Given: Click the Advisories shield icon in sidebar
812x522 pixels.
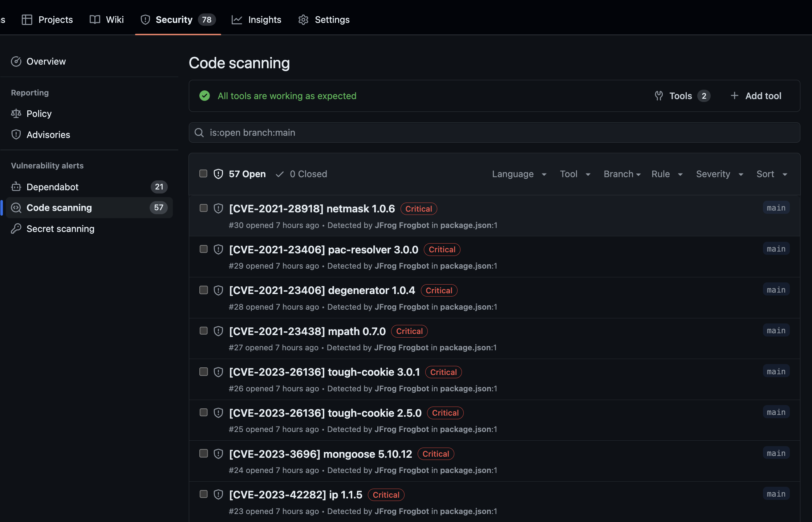Looking at the screenshot, I should 16,135.
